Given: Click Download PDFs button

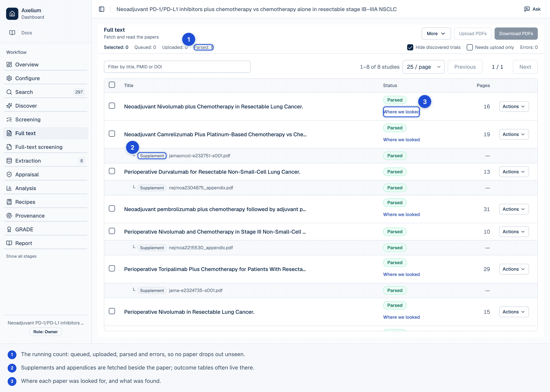Looking at the screenshot, I should coord(516,34).
